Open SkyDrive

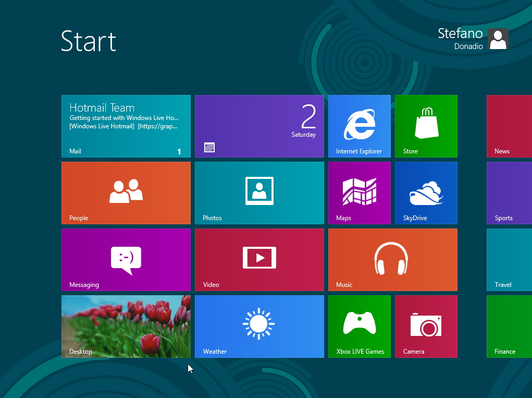click(x=426, y=192)
